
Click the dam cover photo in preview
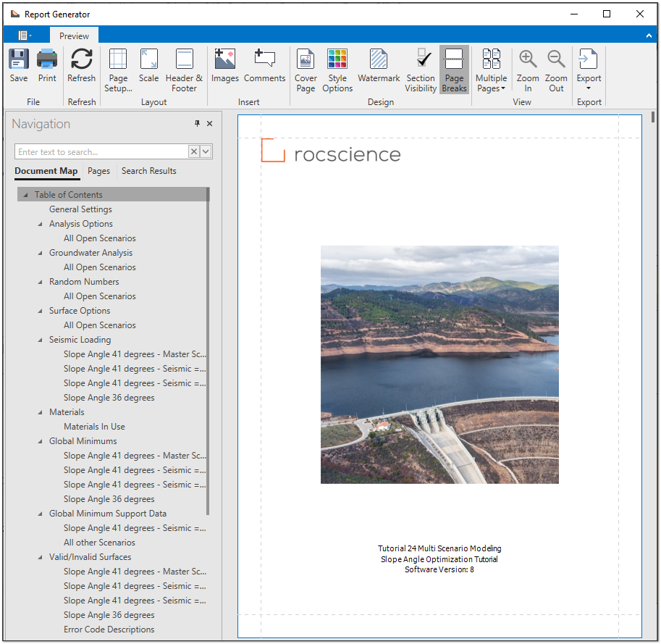[439, 365]
